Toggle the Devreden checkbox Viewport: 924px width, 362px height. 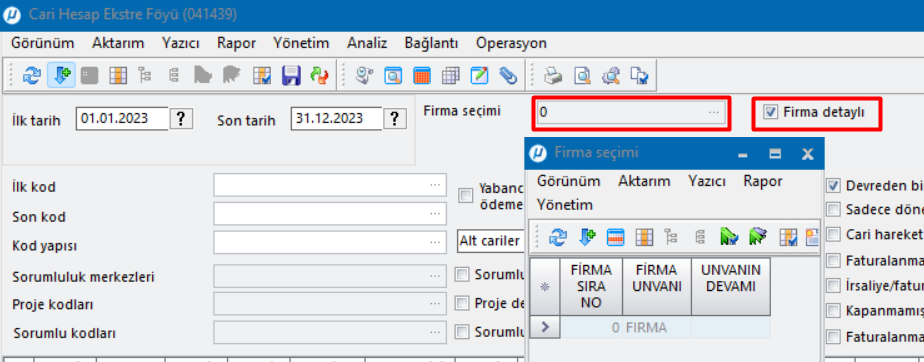tap(833, 186)
